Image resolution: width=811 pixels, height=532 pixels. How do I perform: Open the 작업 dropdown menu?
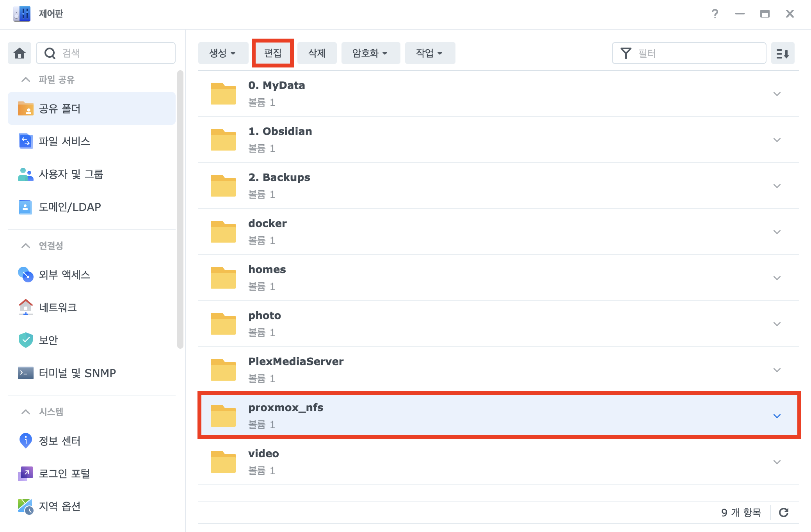(429, 53)
